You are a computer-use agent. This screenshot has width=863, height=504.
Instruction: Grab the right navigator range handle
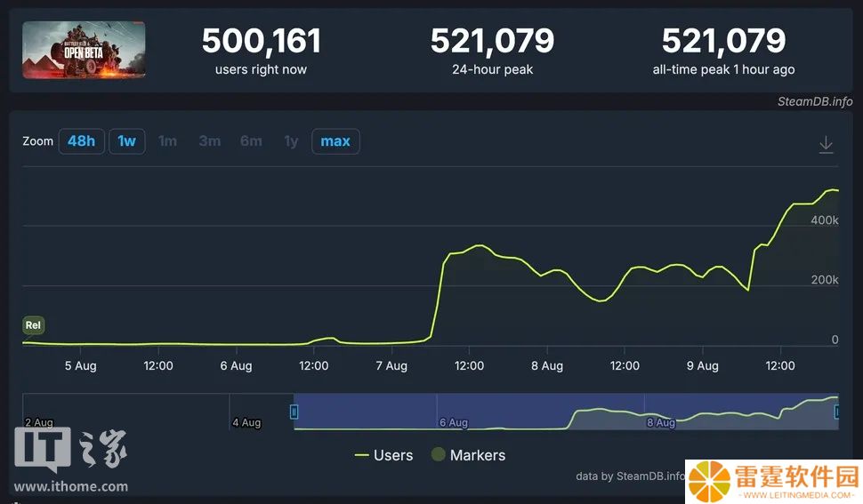[837, 412]
